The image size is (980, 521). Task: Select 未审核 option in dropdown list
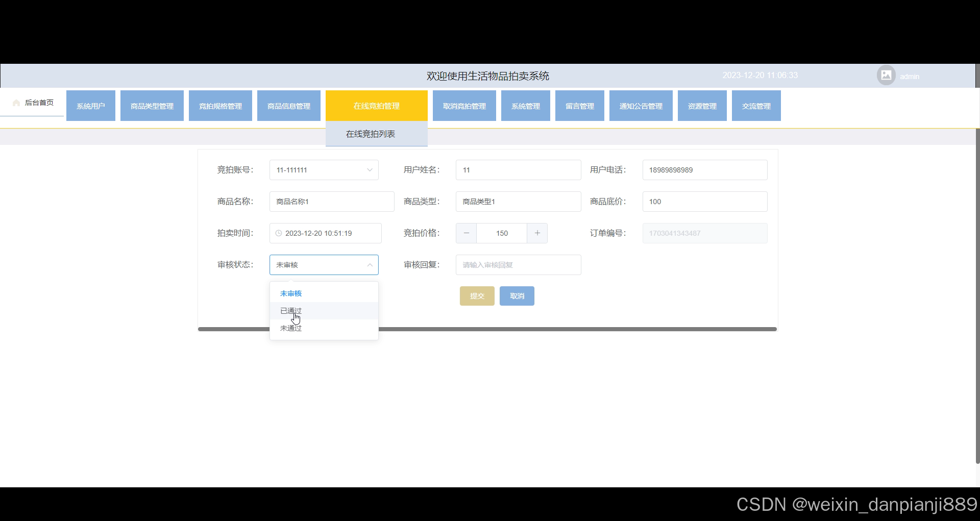324,293
